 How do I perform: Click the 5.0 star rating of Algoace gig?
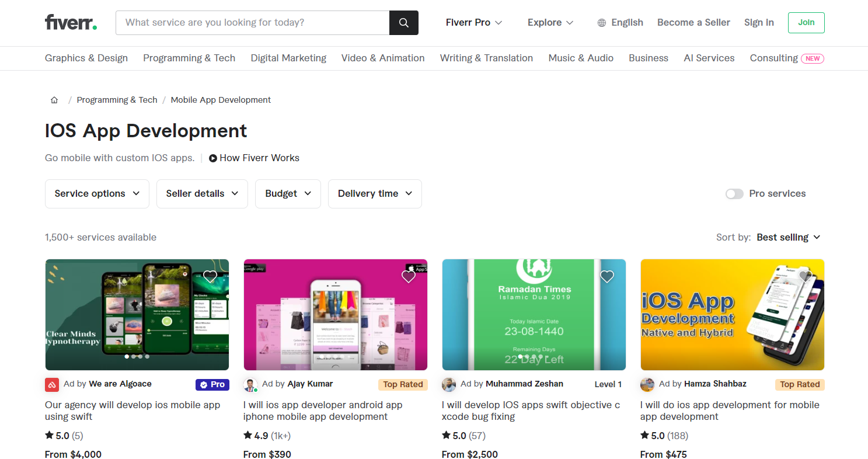pyautogui.click(x=57, y=436)
